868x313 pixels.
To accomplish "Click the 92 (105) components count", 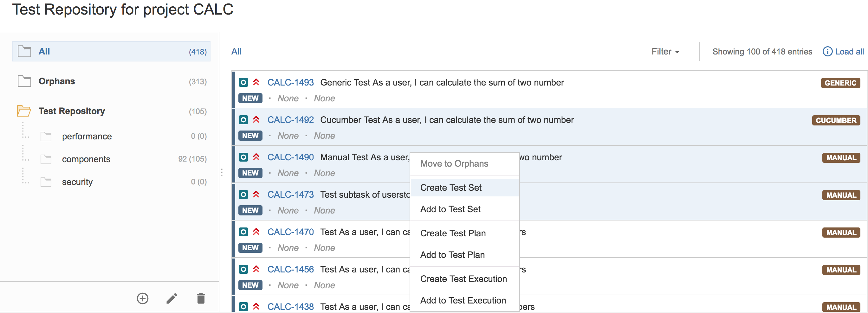I will point(192,159).
